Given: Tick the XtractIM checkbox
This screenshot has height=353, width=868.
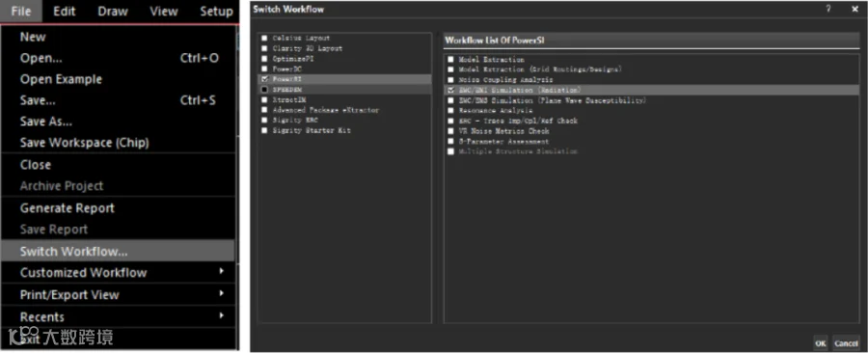Looking at the screenshot, I should (x=264, y=99).
